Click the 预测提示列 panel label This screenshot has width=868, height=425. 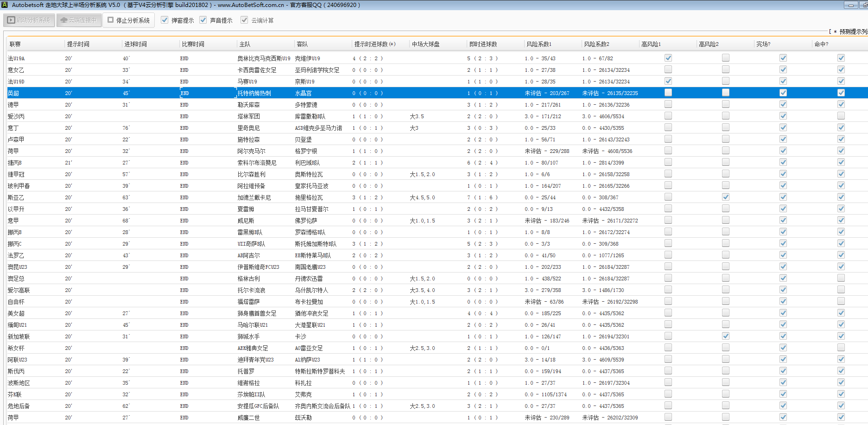click(853, 32)
